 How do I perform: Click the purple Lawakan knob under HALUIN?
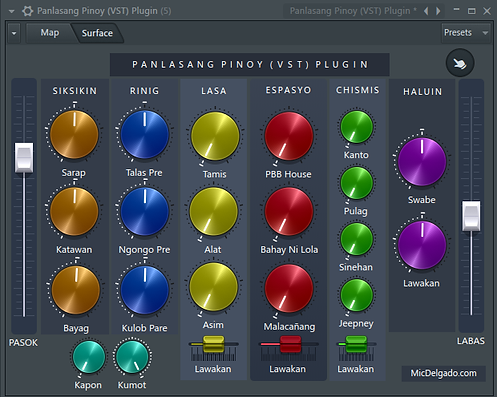tap(422, 245)
